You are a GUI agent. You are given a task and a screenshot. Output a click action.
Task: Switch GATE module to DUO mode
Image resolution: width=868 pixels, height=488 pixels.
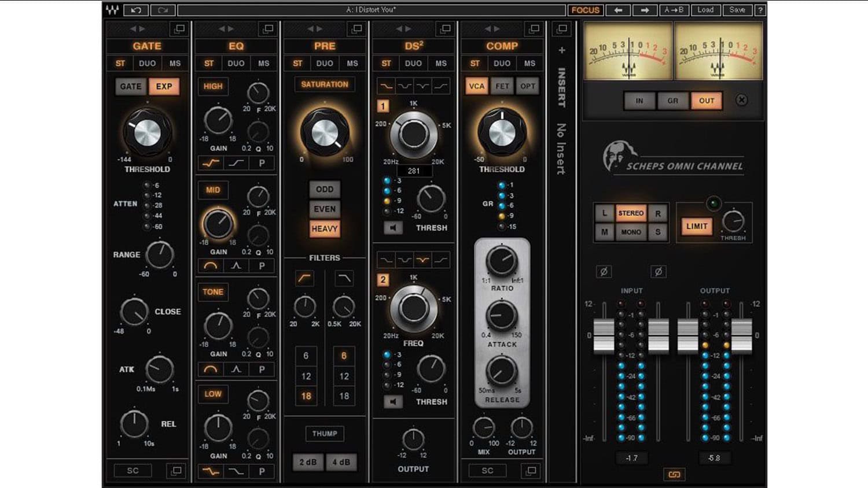147,63
